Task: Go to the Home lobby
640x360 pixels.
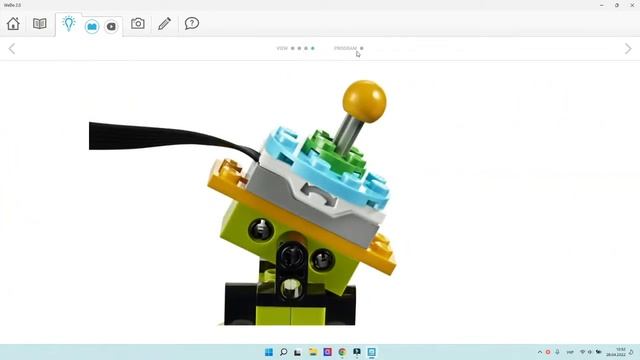Action: click(x=13, y=24)
